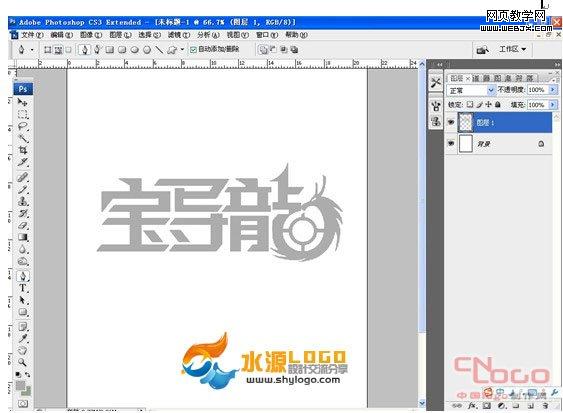563x413 pixels.
Task: Click the Ps logo atop the toolbox
Action: click(23, 89)
